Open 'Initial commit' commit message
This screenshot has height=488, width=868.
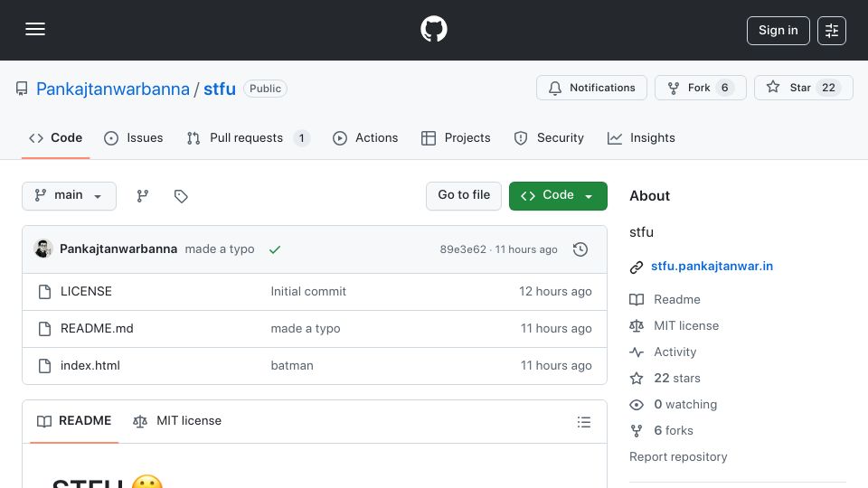point(308,292)
